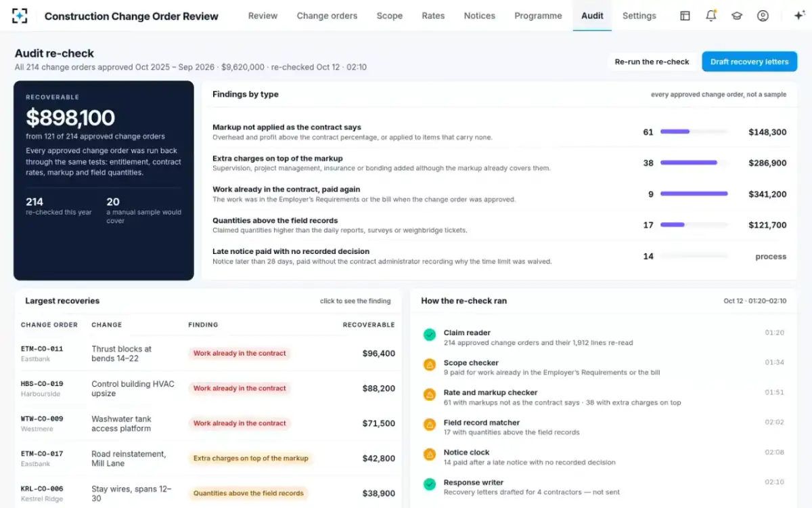Click the Finding column header
Screen dimensions: 812x508
coord(203,325)
